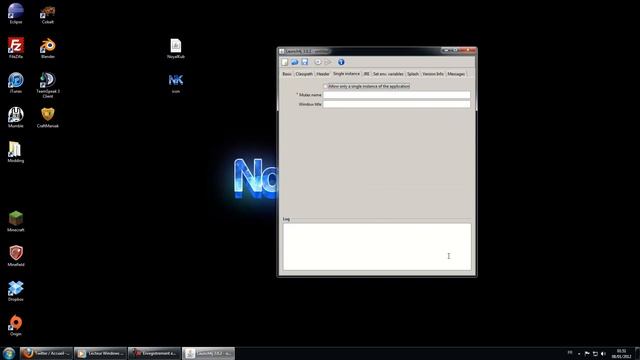Switch to Enregistrement taskbar button
Screen dimensions: 640x360
[x=154, y=353]
